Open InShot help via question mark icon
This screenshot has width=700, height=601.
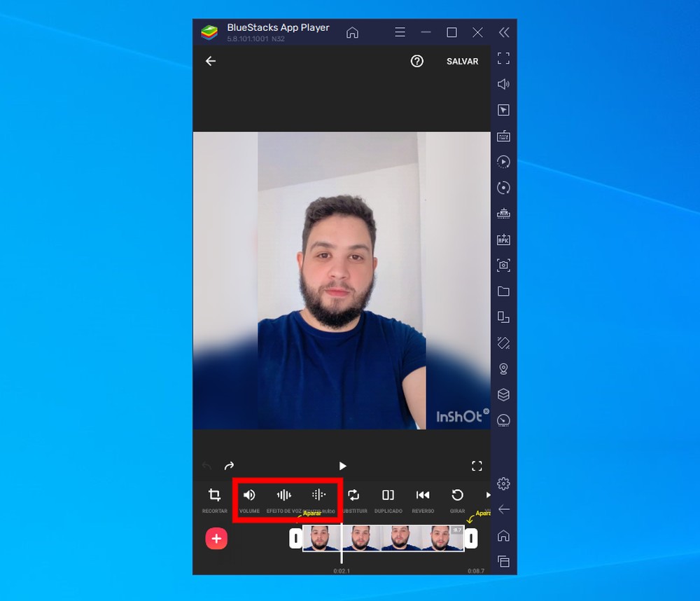[416, 61]
